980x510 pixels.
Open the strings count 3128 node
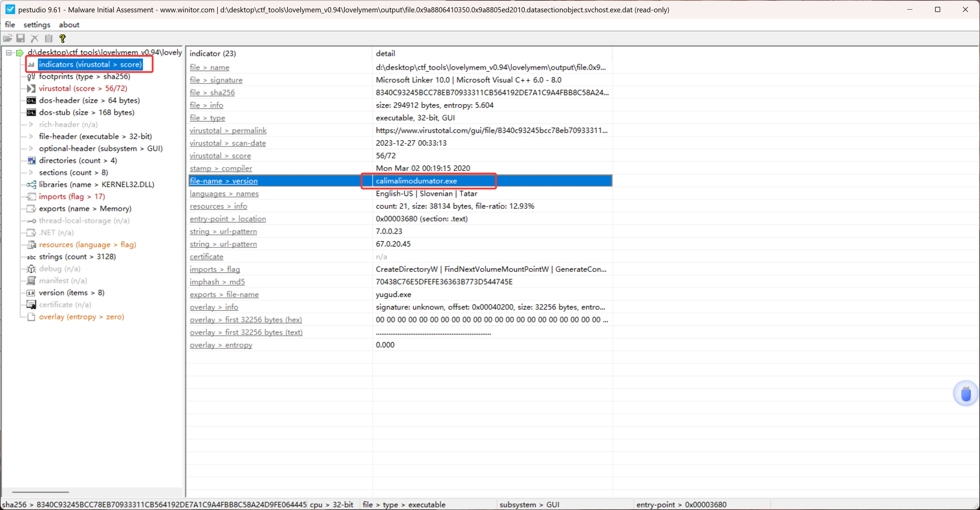click(x=77, y=257)
